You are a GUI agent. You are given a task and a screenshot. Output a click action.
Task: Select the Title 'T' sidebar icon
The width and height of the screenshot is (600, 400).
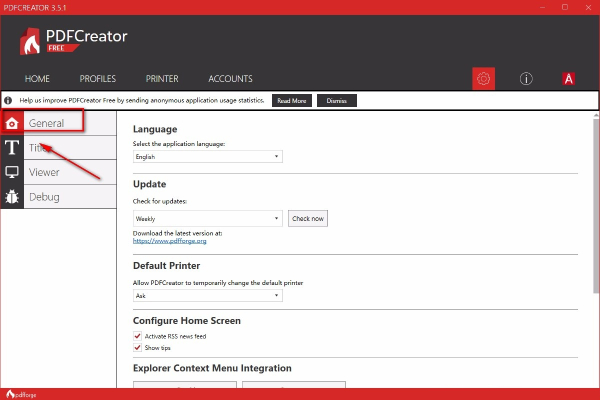click(x=12, y=148)
